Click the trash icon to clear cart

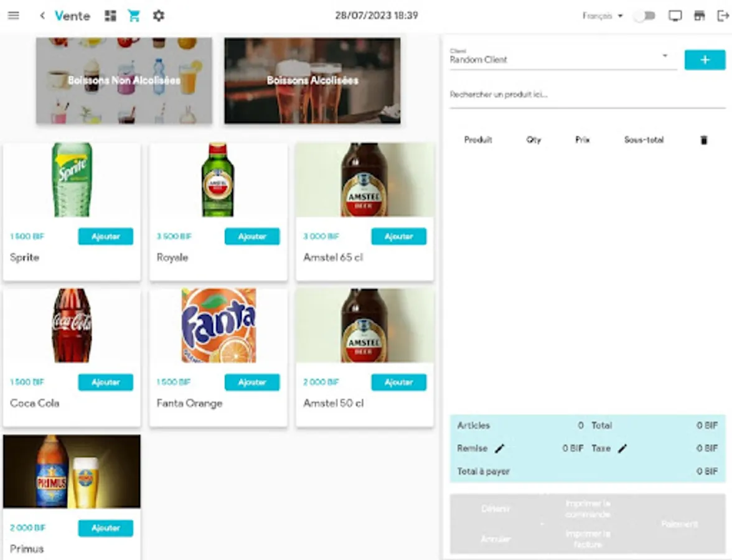704,140
